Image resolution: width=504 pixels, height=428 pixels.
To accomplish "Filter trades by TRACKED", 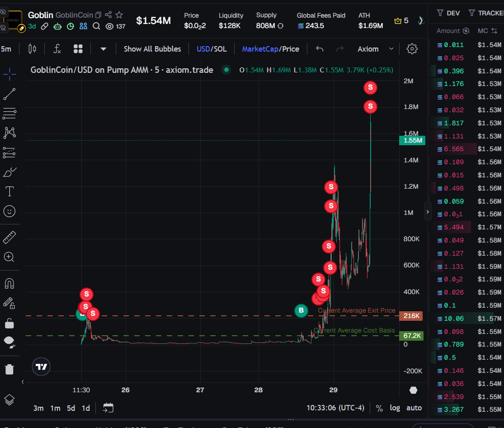I will tap(486, 13).
